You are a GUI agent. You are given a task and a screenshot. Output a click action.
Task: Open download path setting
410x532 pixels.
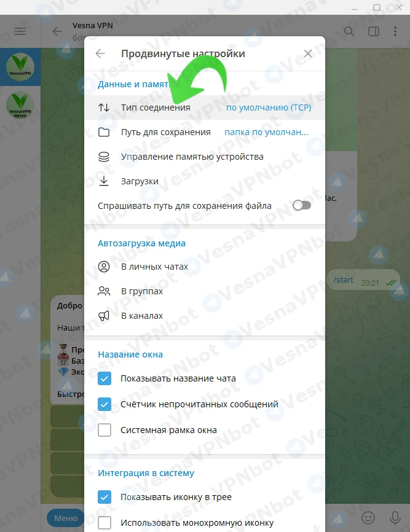coord(205,132)
